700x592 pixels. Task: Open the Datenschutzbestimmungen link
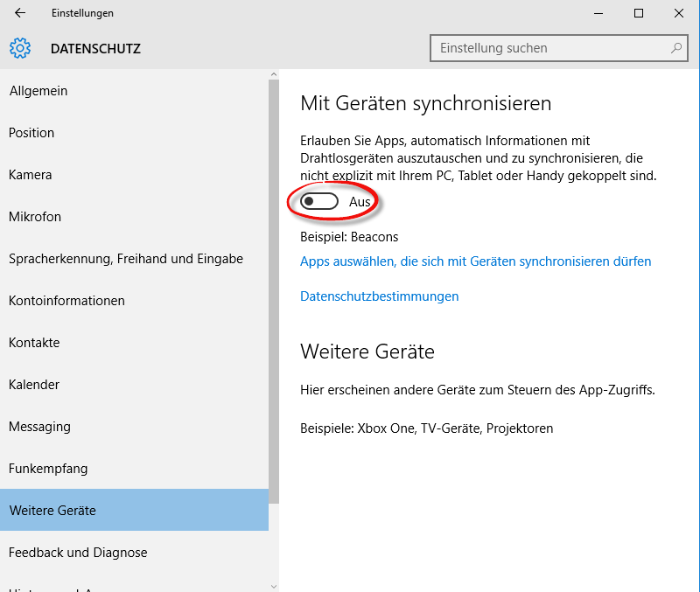point(379,296)
